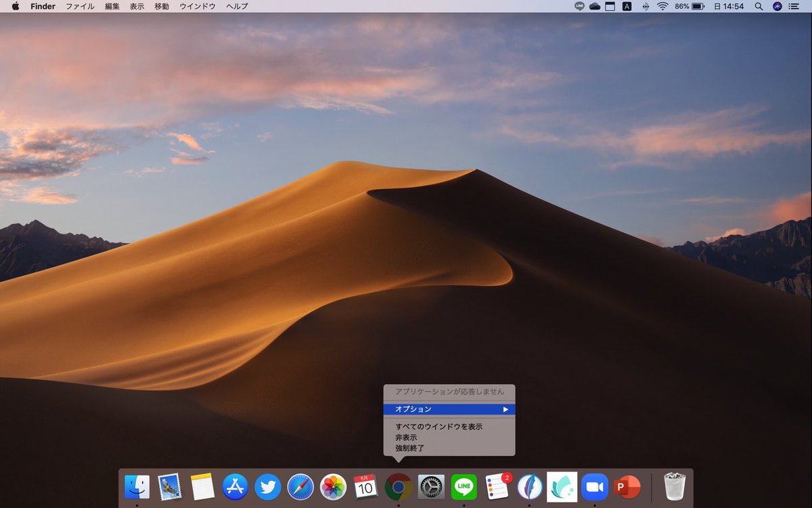
Task: Open the LINE app in the Dock
Action: click(464, 486)
